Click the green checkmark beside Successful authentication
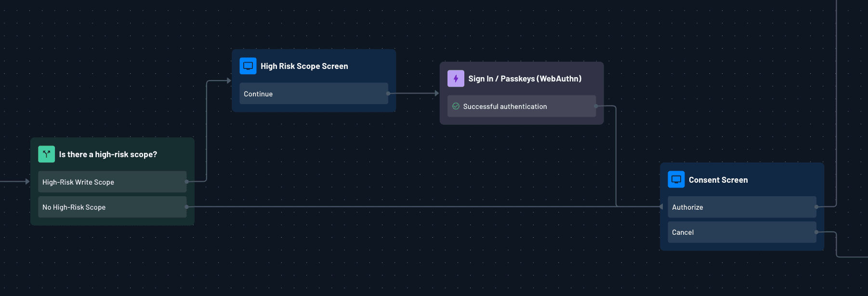This screenshot has height=296, width=868. pos(456,107)
